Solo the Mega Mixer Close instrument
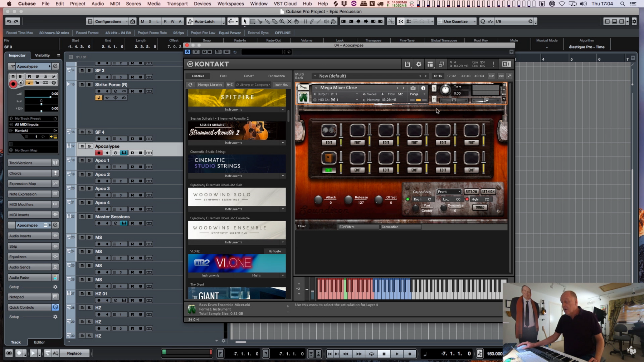The image size is (644, 362). click(434, 88)
